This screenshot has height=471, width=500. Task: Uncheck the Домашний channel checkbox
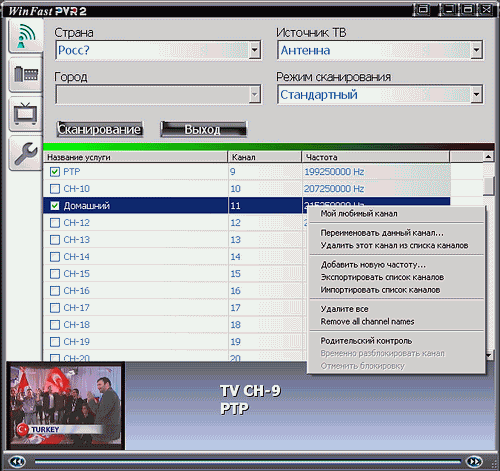(55, 206)
